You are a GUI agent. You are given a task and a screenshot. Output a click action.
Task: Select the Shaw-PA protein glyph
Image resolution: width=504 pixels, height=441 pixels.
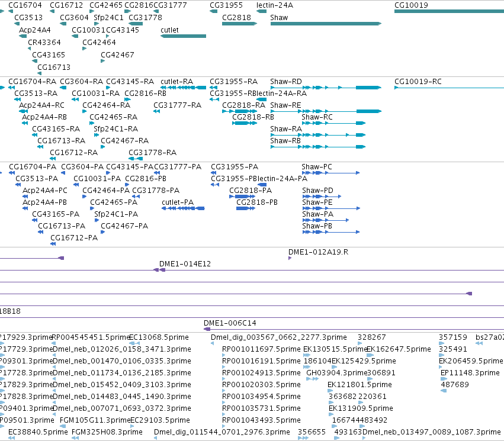tap(326, 220)
